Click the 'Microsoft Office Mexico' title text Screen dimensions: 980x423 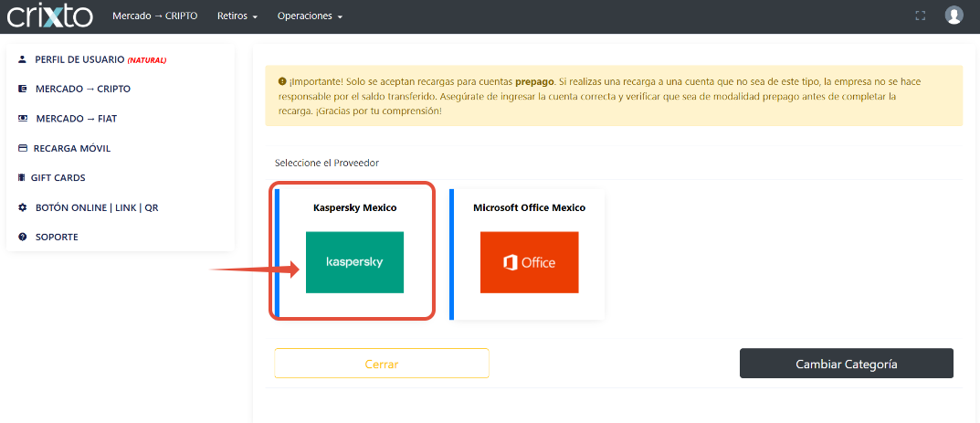(x=530, y=207)
